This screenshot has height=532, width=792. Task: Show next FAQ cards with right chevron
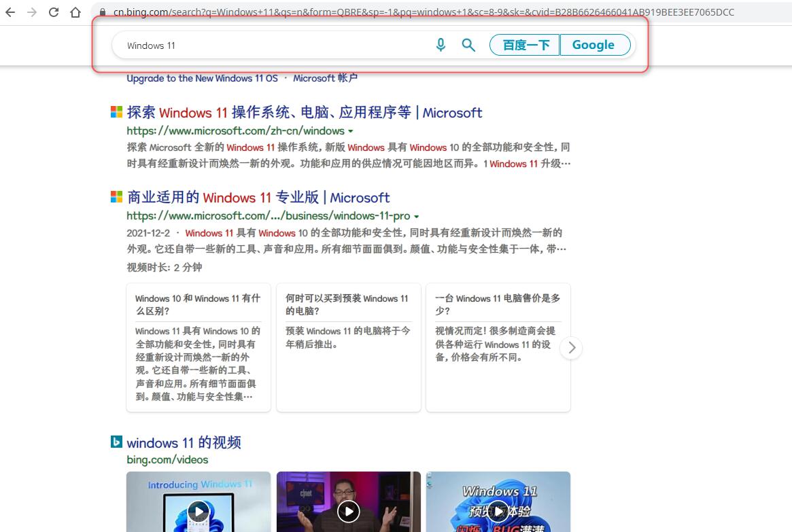click(571, 348)
